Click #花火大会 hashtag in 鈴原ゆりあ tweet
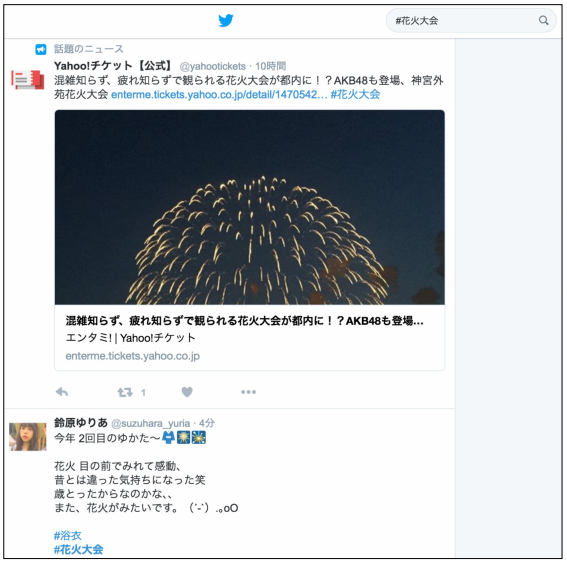Viewport: 567px width, 564px height. pos(78,550)
